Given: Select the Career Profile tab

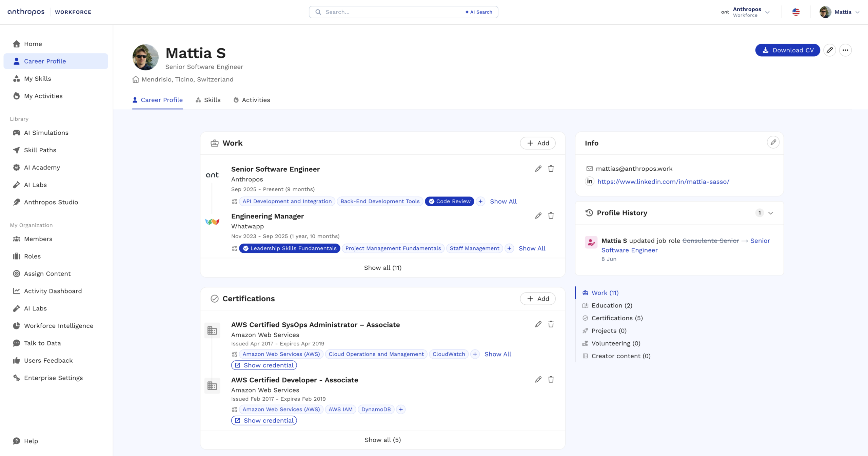Looking at the screenshot, I should pos(157,100).
